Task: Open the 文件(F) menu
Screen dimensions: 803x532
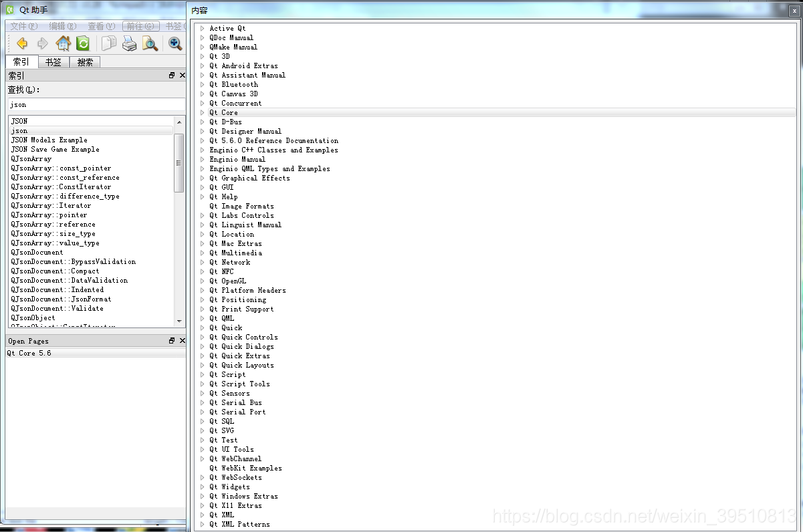Action: point(24,26)
